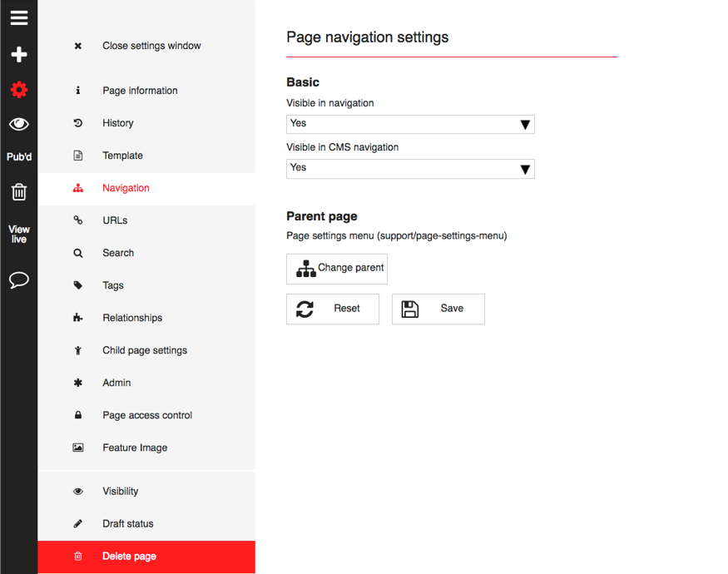This screenshot has width=728, height=574.
Task: Click the Draft status pencil icon
Action: pyautogui.click(x=78, y=523)
